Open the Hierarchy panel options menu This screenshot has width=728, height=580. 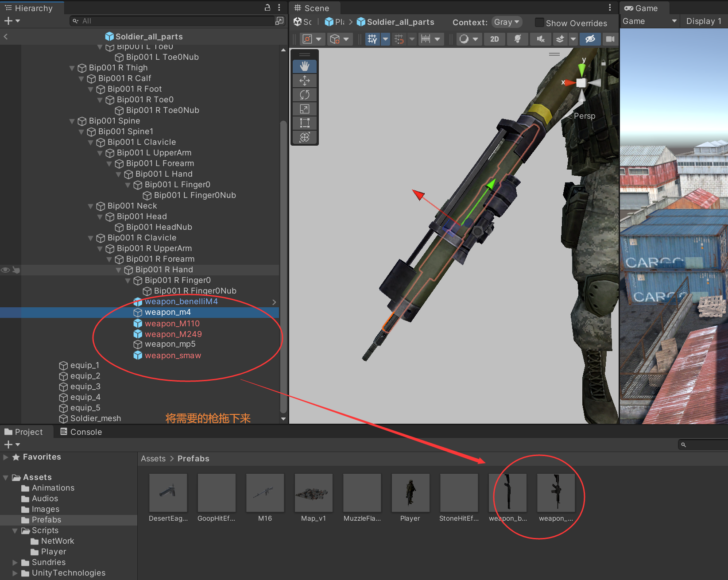tap(279, 8)
